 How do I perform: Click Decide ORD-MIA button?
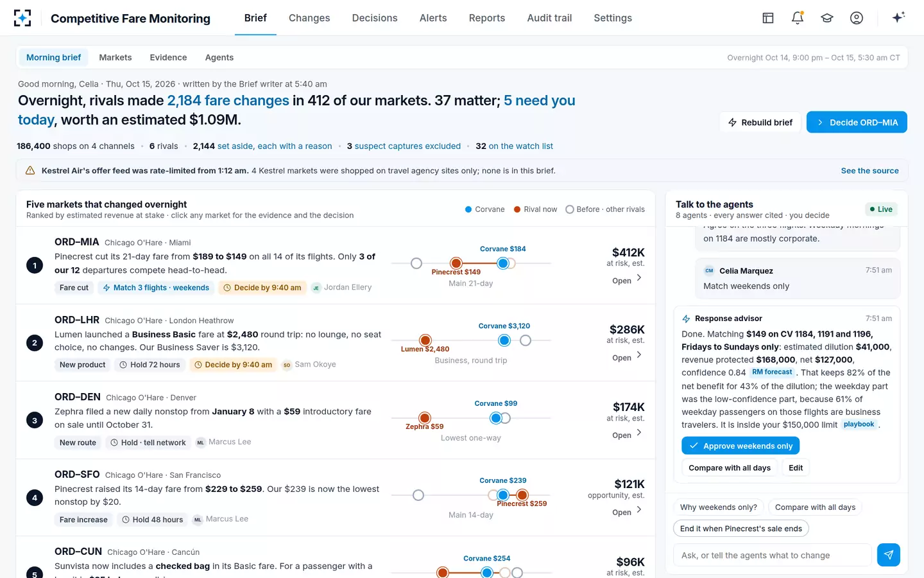pos(857,122)
